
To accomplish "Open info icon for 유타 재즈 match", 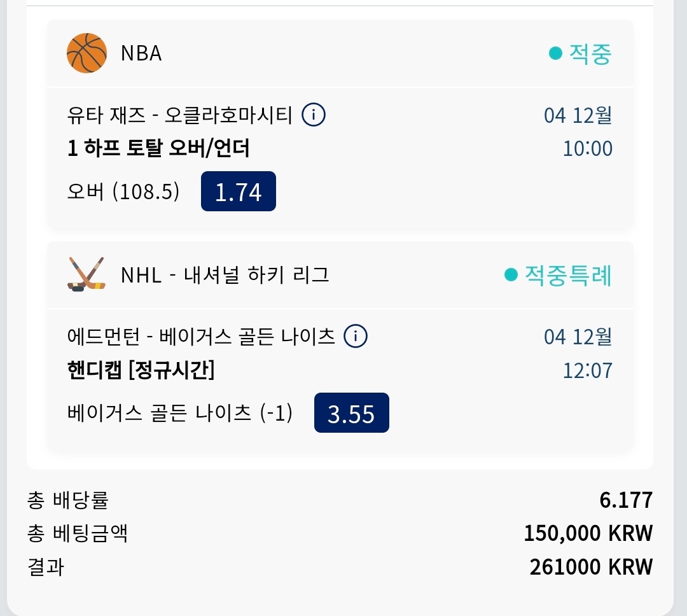I will pos(314,115).
